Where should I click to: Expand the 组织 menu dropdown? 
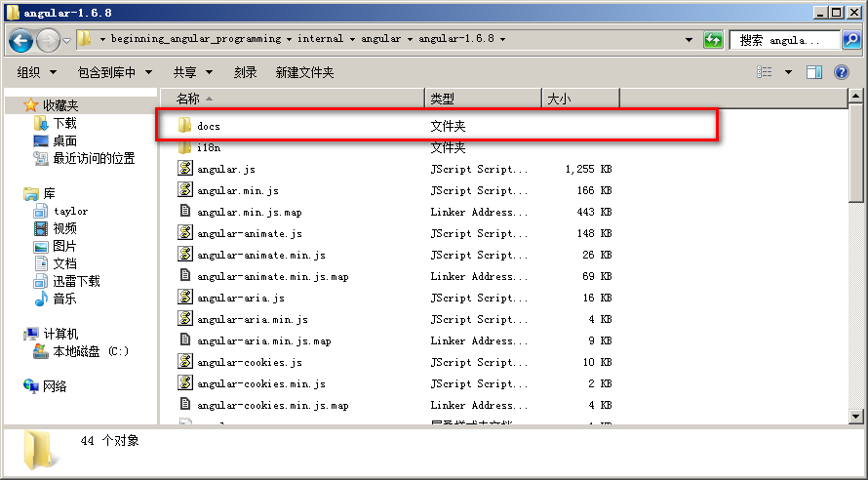point(37,72)
